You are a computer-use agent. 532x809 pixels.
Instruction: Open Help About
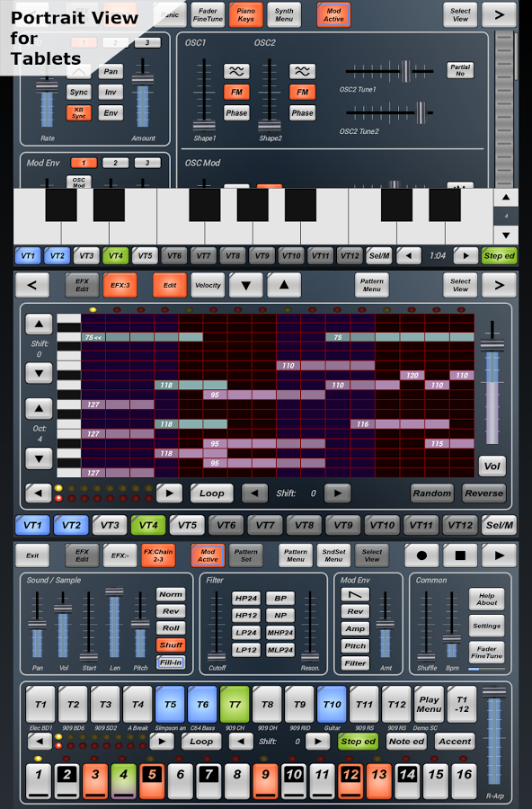(x=486, y=599)
